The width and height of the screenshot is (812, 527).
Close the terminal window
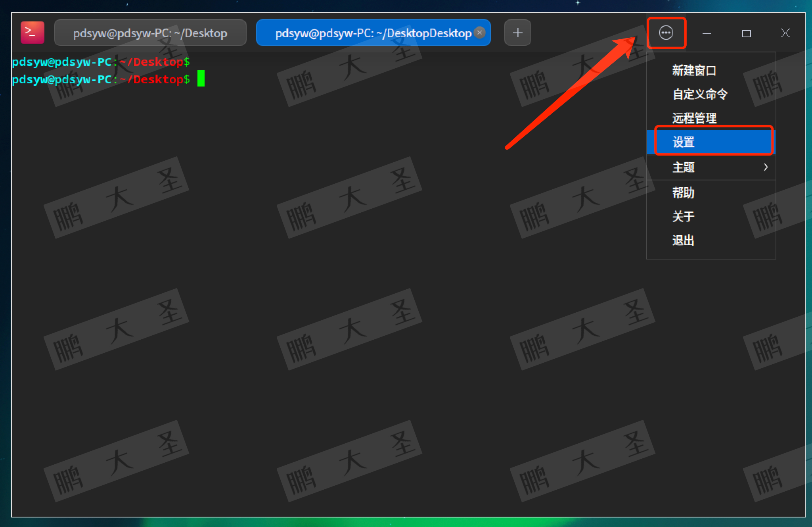click(x=785, y=33)
